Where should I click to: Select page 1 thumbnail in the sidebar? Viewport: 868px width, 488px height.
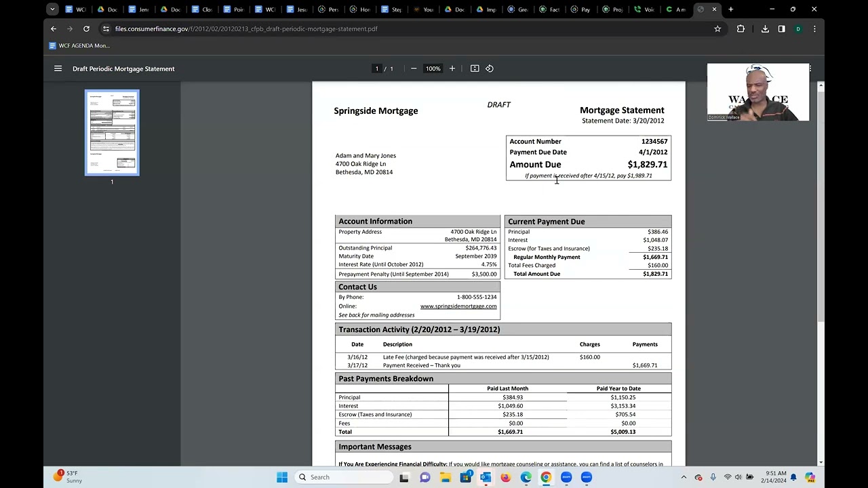tap(112, 133)
